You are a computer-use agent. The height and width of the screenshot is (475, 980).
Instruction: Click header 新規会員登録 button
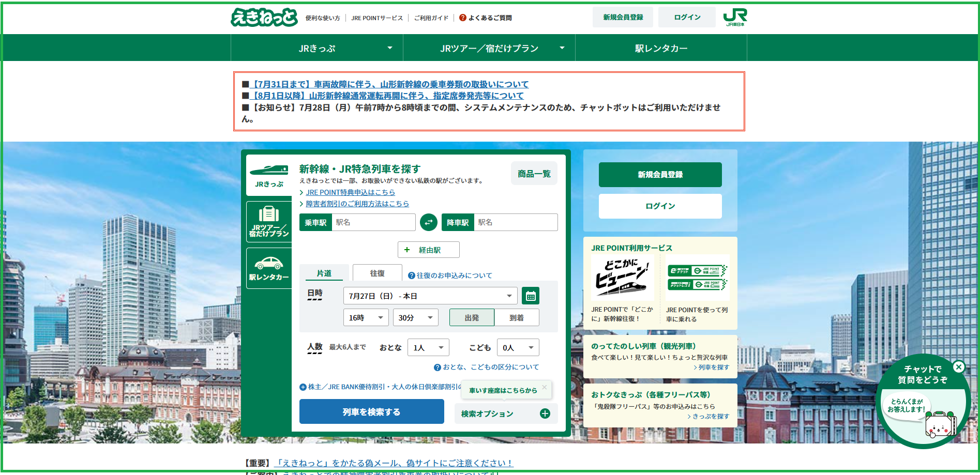click(x=623, y=17)
